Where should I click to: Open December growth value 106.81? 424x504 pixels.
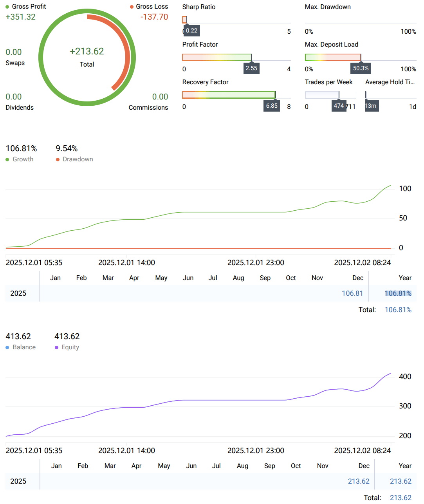(352, 293)
